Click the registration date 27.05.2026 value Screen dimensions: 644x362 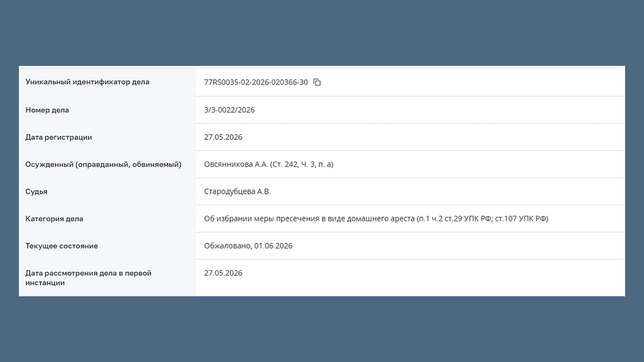tap(223, 137)
